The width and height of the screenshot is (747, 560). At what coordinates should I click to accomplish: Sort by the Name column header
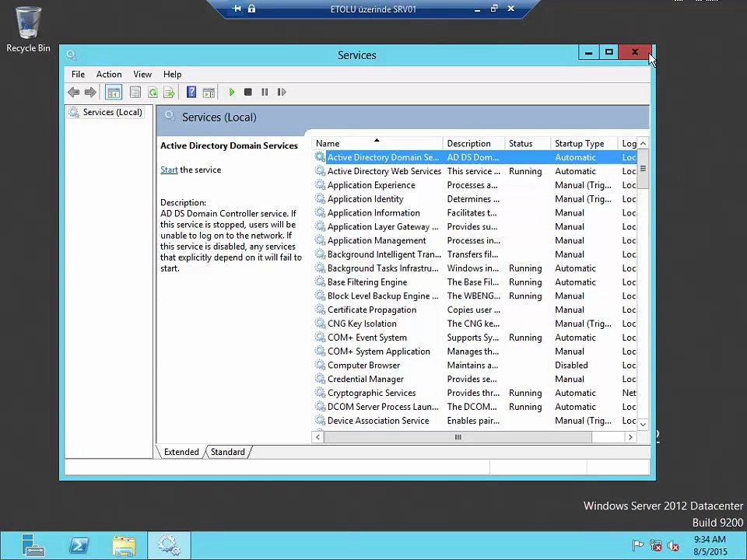pos(377,143)
